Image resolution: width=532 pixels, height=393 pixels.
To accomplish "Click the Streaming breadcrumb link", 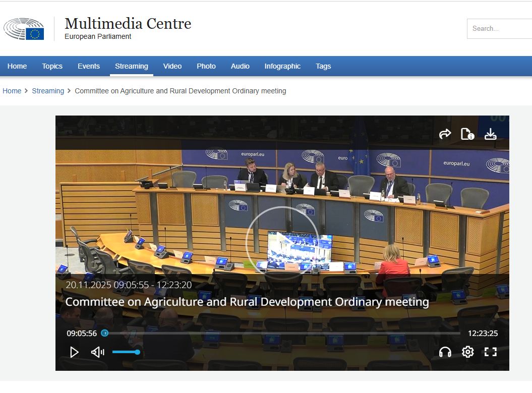I will tap(48, 91).
